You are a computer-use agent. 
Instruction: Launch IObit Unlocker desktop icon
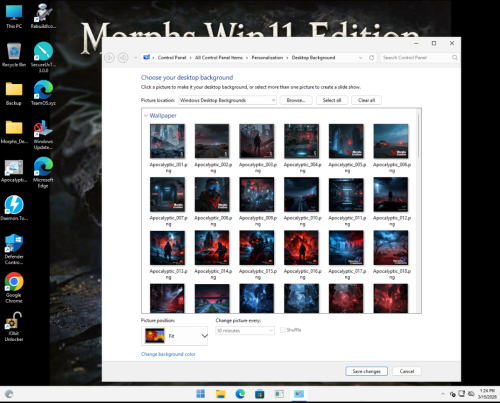[x=14, y=326]
